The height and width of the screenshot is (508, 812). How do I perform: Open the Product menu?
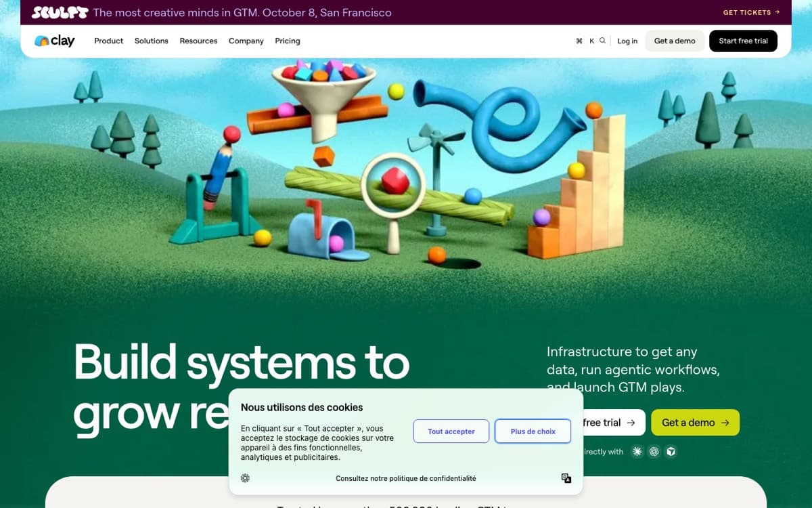tap(109, 41)
